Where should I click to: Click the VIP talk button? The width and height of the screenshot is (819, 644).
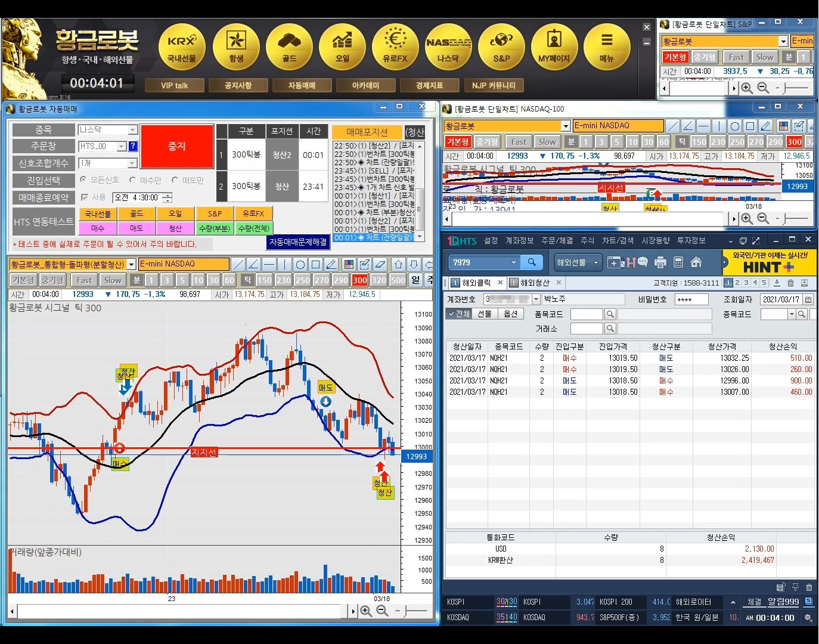174,85
